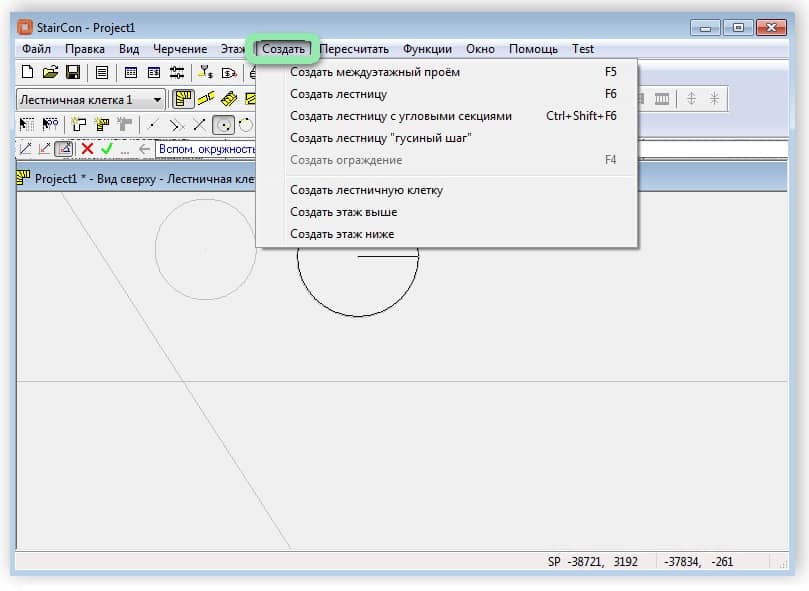Save project with the floppy disk icon
Image resolution: width=809 pixels, height=591 pixels.
(73, 72)
